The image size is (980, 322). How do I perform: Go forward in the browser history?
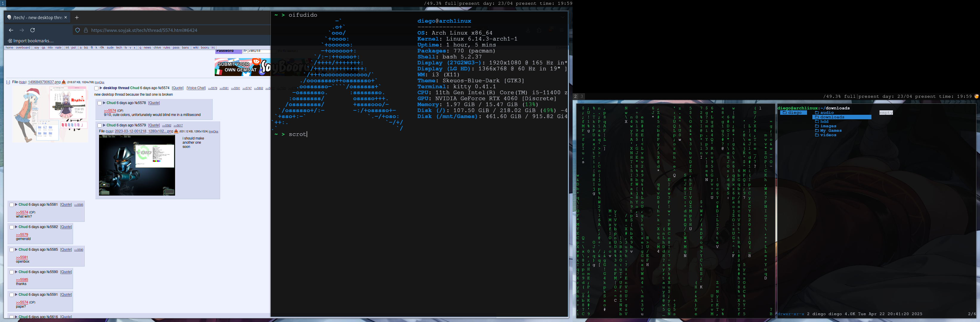tap(22, 30)
